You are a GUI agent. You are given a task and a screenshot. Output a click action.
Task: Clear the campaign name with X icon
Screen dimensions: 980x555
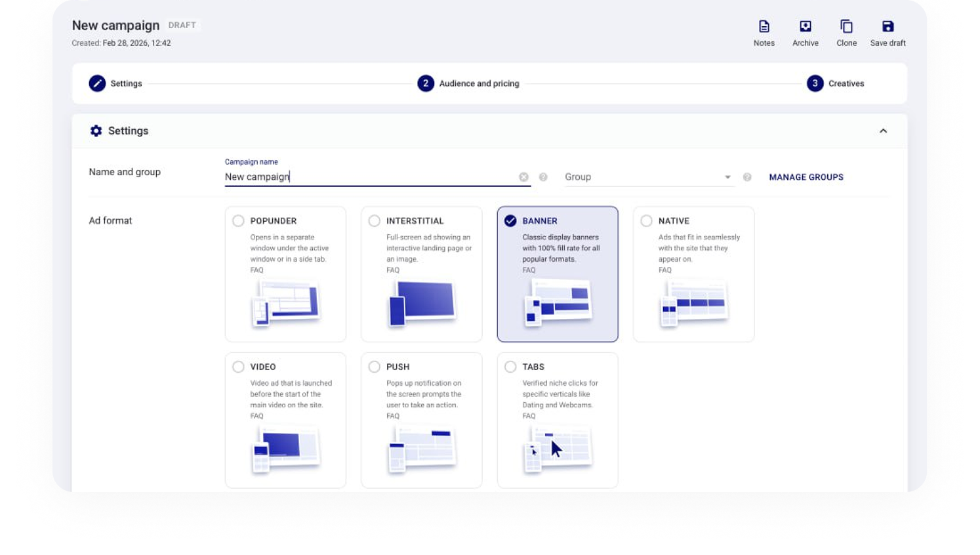tap(523, 177)
